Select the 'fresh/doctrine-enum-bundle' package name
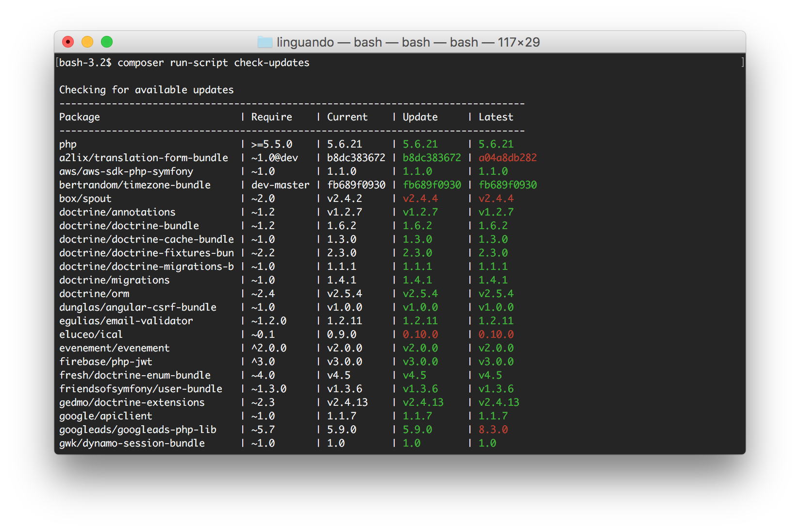 (135, 375)
